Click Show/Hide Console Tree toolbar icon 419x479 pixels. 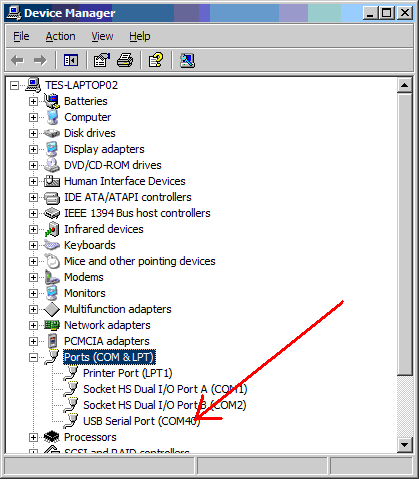coord(71,60)
